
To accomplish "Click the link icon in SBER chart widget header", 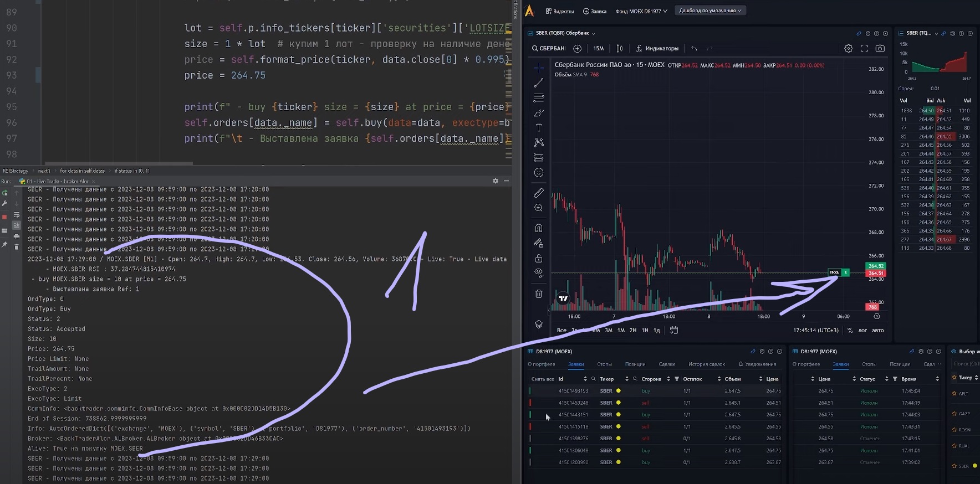I will pos(859,33).
